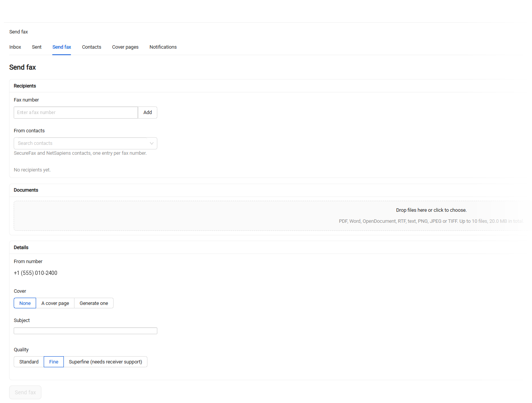This screenshot has height=403, width=532.
Task: Set quality to Fine
Action: 54,362
